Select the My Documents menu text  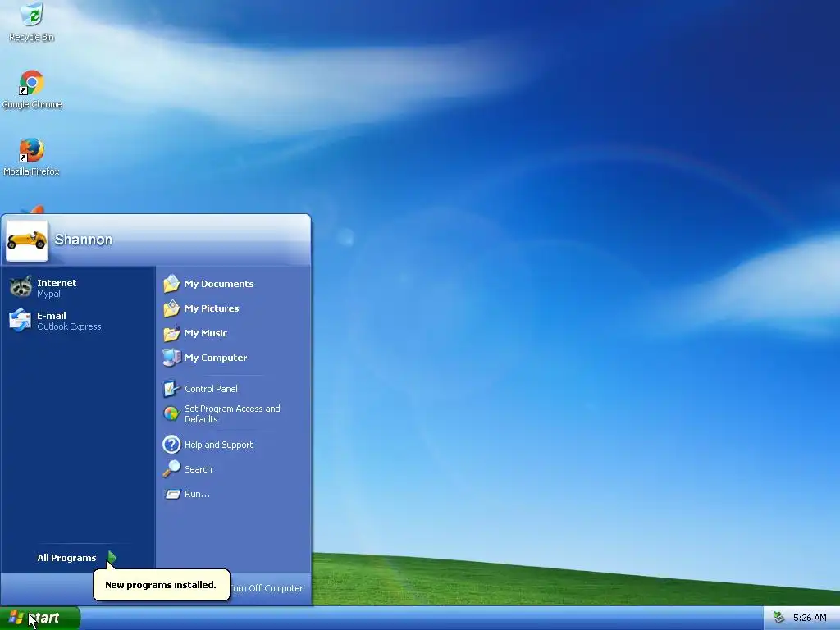point(219,284)
